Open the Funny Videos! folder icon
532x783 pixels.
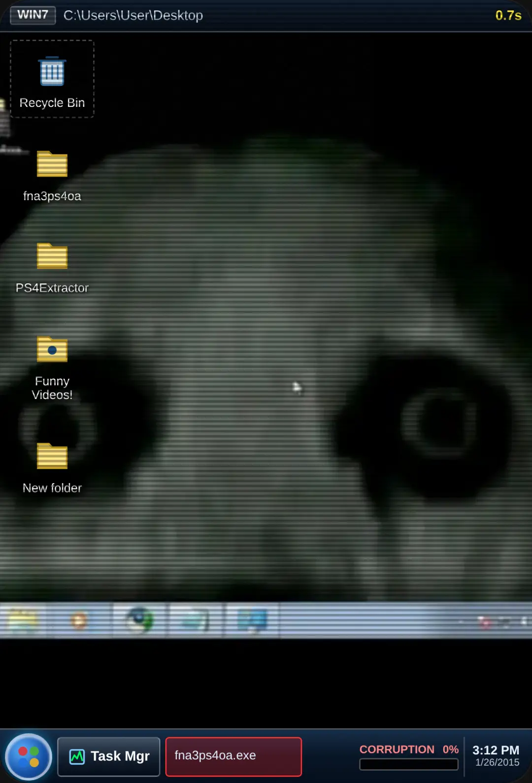[x=52, y=349]
